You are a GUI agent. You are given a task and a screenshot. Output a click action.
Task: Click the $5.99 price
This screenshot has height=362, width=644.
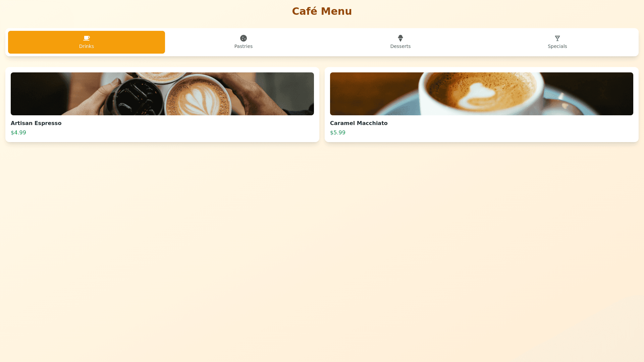[x=338, y=133]
